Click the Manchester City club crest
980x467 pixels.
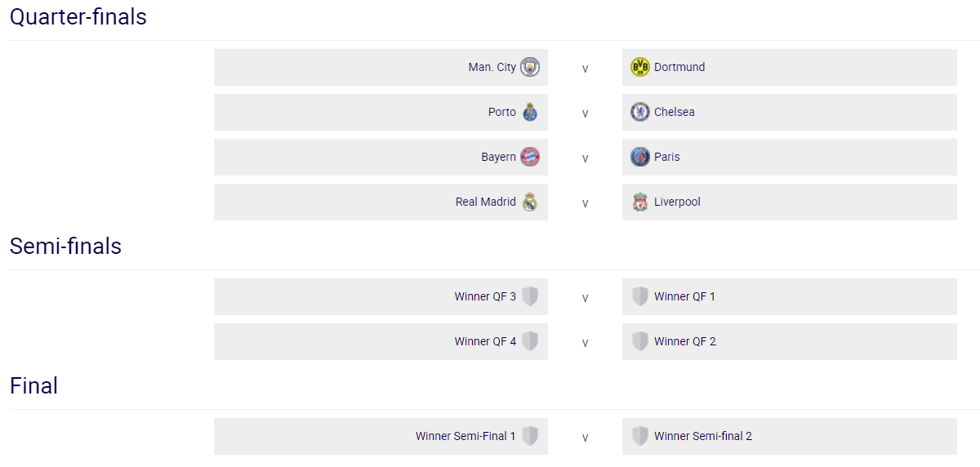pyautogui.click(x=530, y=67)
